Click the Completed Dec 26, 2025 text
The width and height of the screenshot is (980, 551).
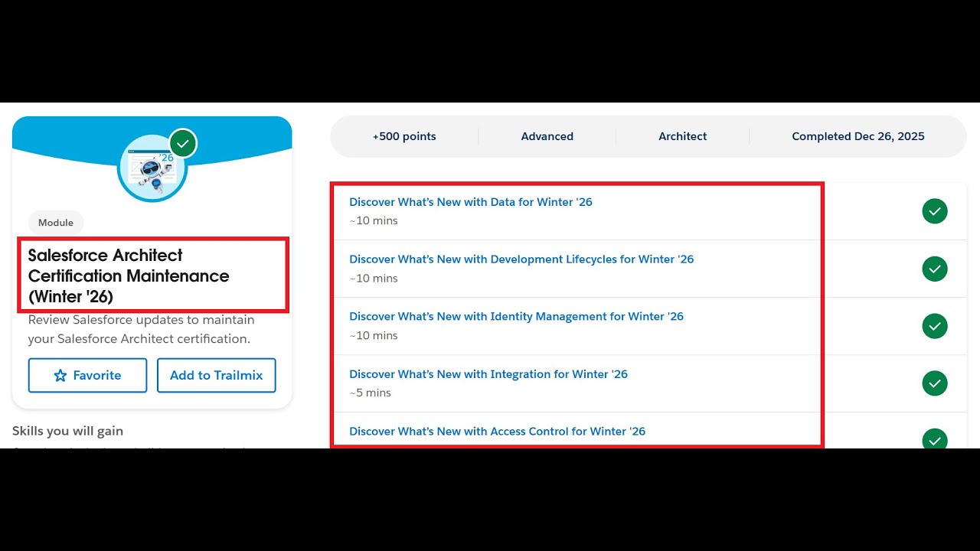coord(858,136)
